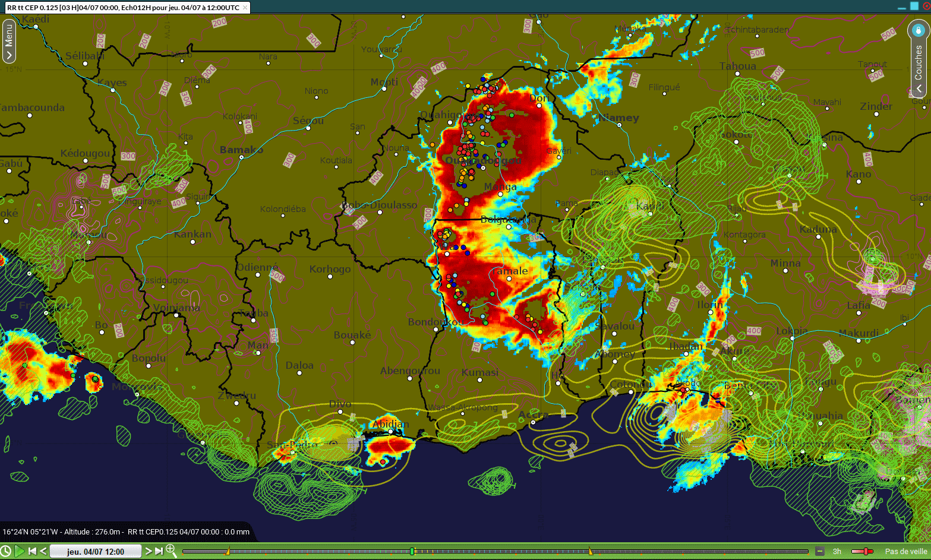
Task: Click the Tamale city label
Action: pyautogui.click(x=509, y=271)
